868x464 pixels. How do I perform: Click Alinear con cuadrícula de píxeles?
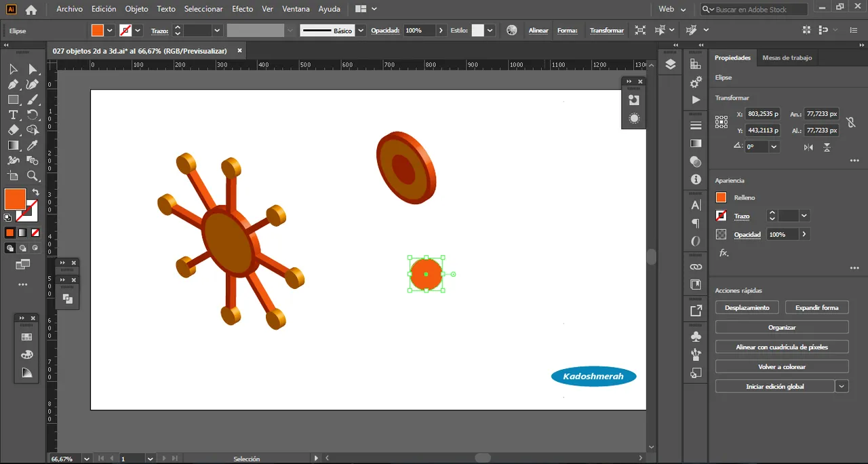click(x=782, y=347)
